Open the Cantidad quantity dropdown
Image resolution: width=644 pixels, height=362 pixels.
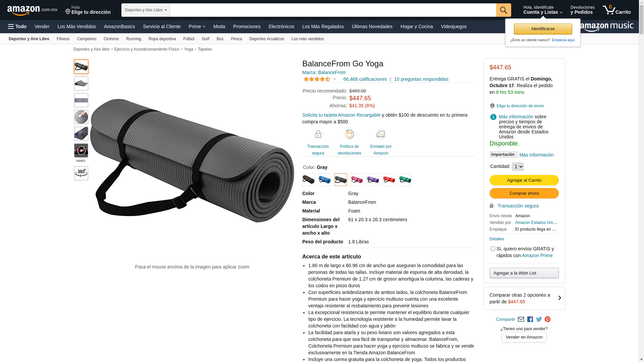point(518,167)
